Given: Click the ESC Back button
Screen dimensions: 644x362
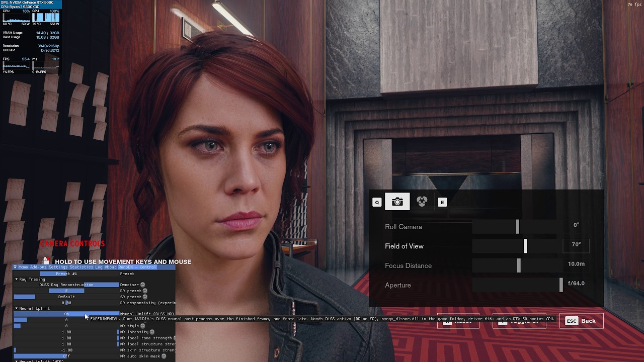Looking at the screenshot, I should tap(581, 321).
